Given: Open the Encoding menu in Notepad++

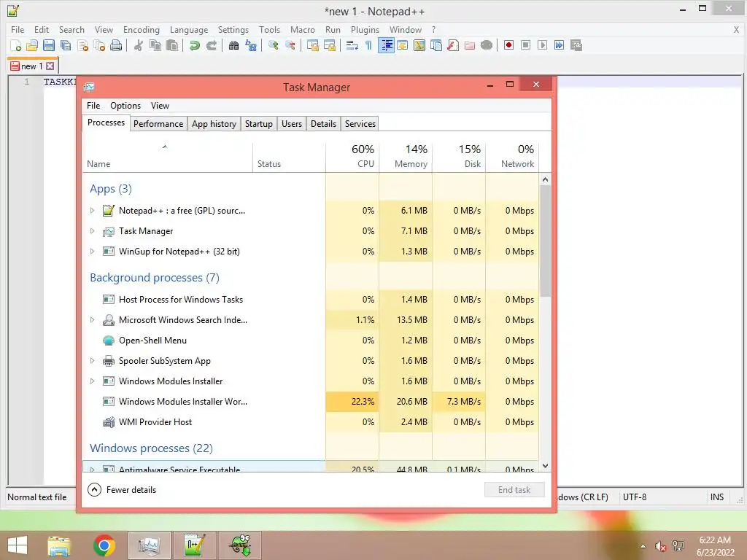Looking at the screenshot, I should (x=142, y=29).
